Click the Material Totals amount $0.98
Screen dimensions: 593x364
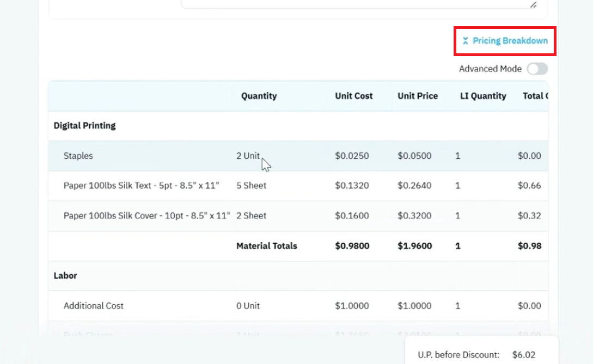coord(529,246)
